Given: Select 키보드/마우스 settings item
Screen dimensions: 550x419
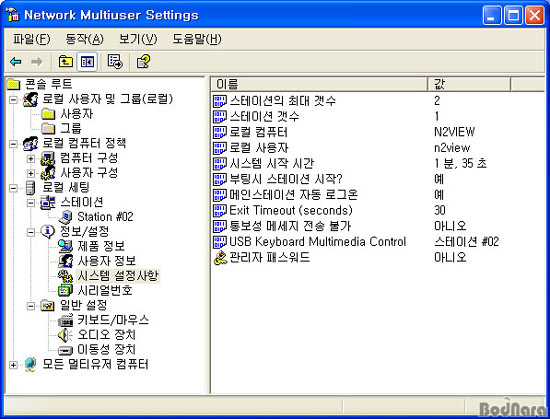Looking at the screenshot, I should (113, 320).
